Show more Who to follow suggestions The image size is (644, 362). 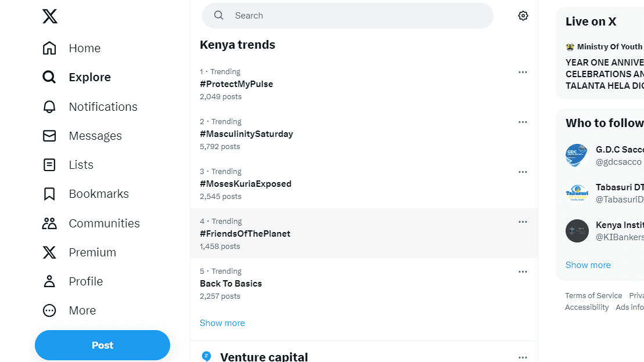tap(588, 265)
